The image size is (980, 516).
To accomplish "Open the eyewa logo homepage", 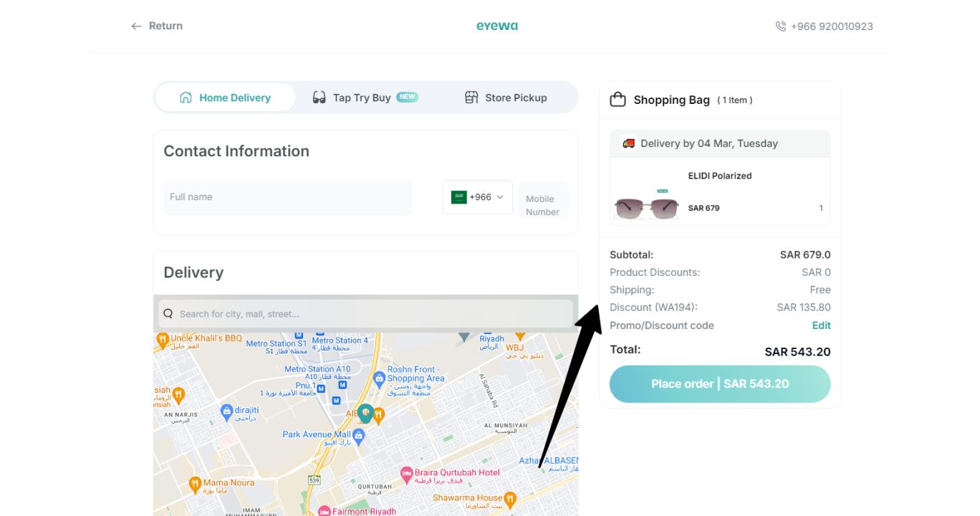I will [497, 26].
